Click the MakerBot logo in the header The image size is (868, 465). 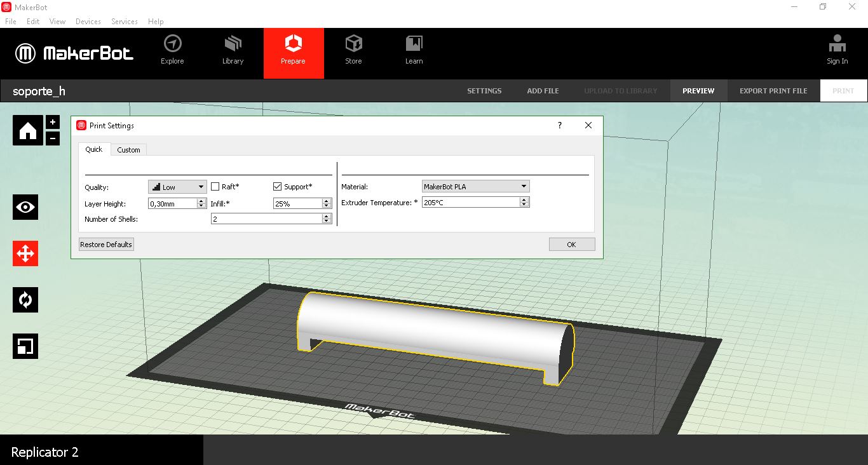[x=74, y=53]
